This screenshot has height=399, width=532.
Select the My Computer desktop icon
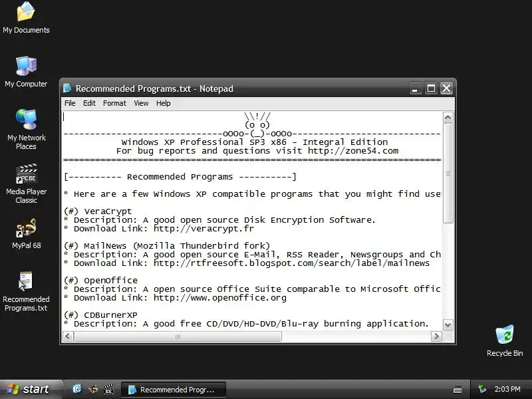(26, 72)
